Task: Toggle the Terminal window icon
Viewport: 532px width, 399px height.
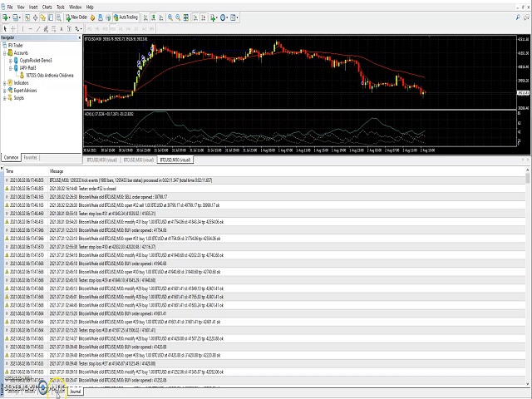Action: coord(51,17)
